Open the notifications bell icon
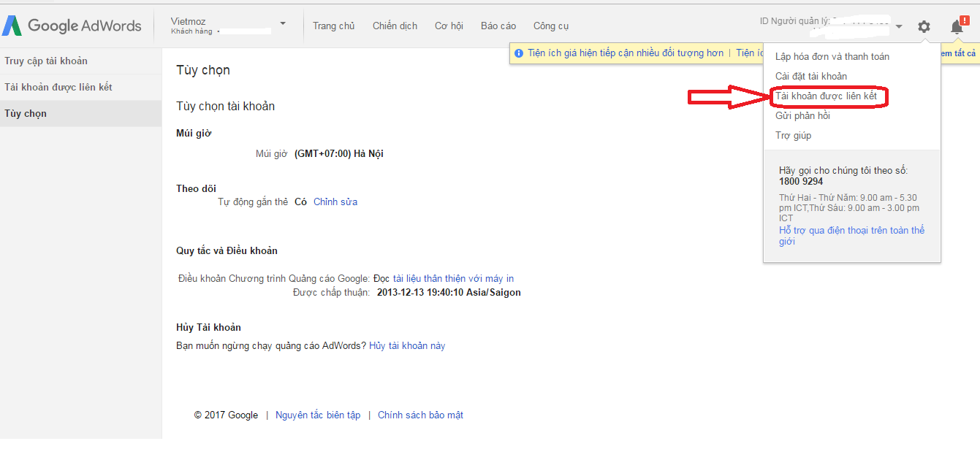The height and width of the screenshot is (468, 980). 957,27
